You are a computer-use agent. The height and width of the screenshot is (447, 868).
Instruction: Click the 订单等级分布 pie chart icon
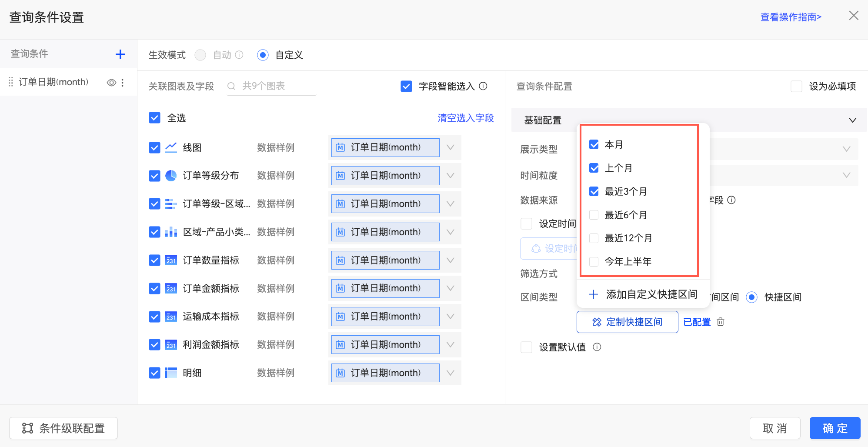click(x=171, y=176)
